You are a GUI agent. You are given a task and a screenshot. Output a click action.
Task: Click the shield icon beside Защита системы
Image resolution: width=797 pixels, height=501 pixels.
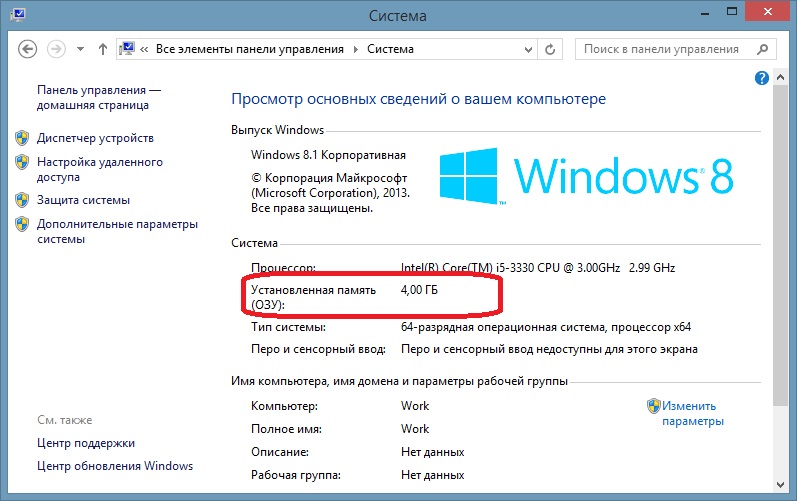(x=22, y=200)
